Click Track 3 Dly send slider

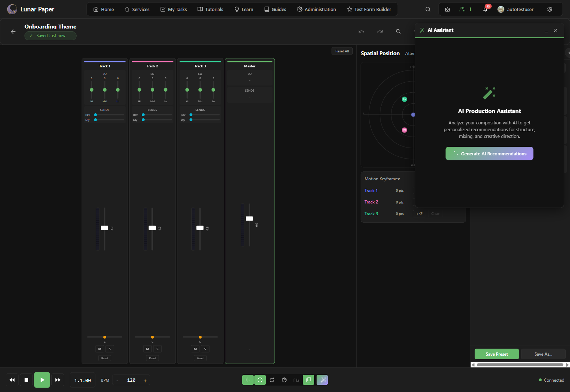(205, 120)
